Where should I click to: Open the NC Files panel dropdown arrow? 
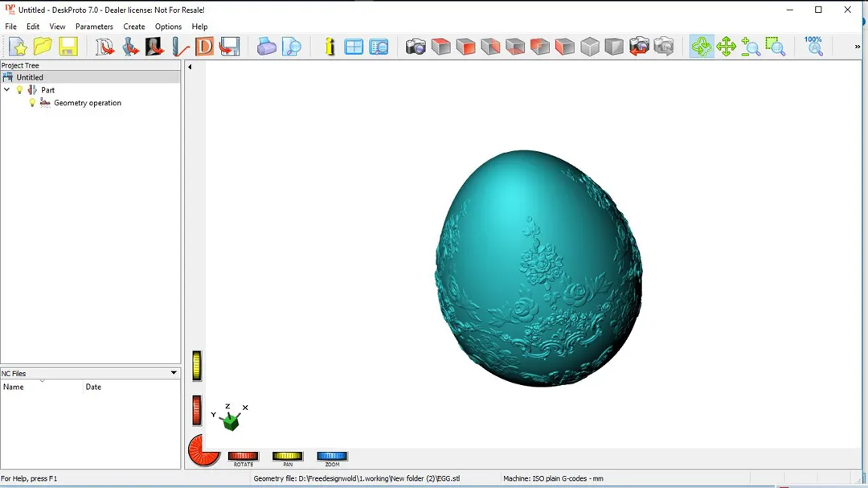click(174, 373)
